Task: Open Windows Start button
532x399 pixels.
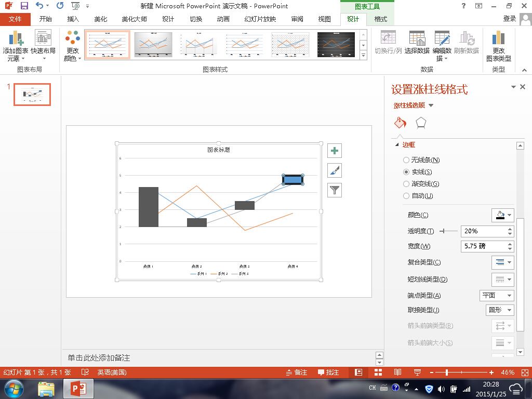Action: point(14,389)
